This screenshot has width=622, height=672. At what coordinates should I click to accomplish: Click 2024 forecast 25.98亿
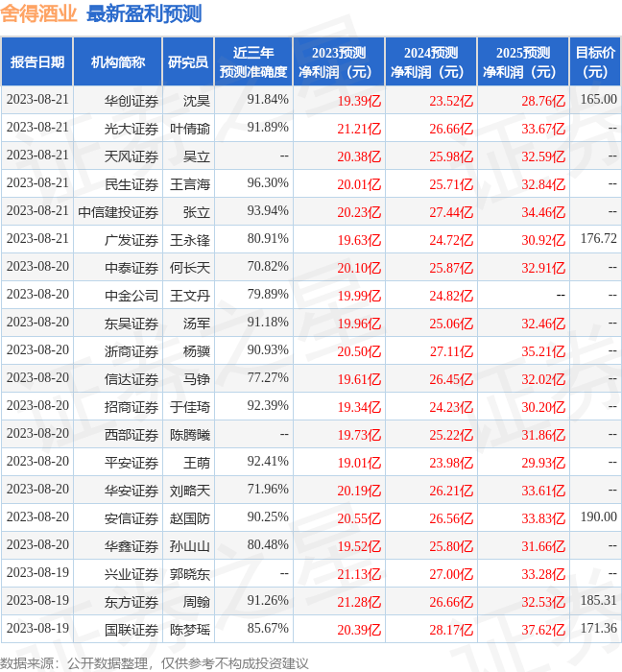click(x=451, y=156)
